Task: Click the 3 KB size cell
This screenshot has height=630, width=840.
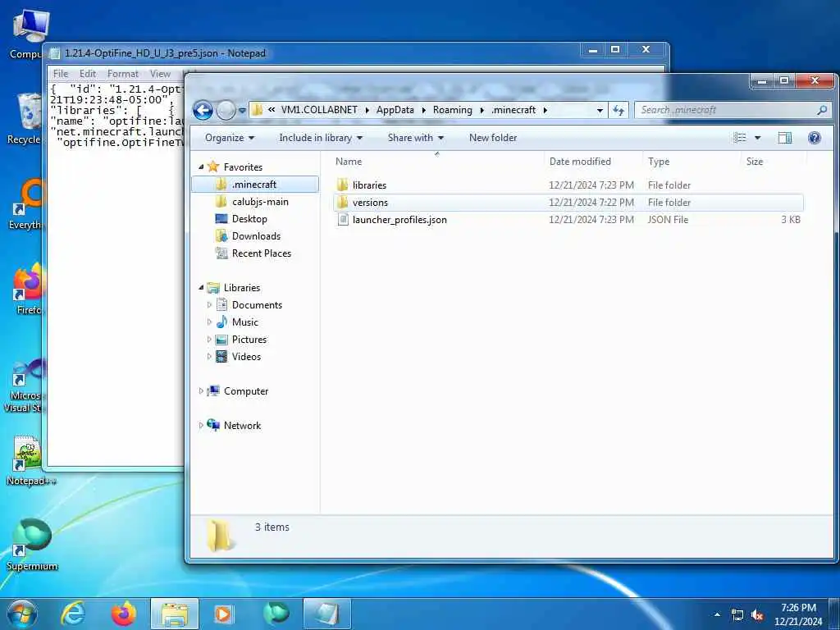Action: pos(790,220)
